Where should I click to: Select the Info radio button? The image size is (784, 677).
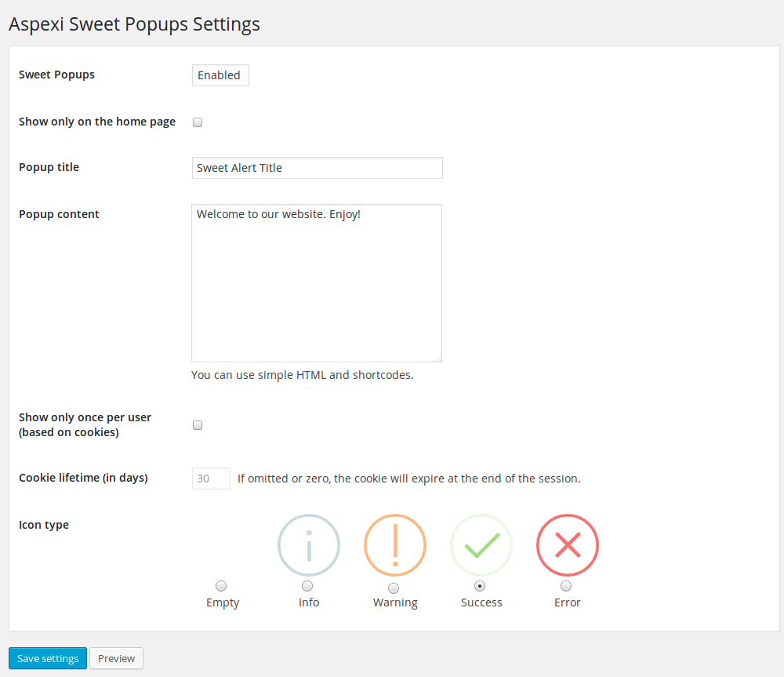click(x=307, y=586)
